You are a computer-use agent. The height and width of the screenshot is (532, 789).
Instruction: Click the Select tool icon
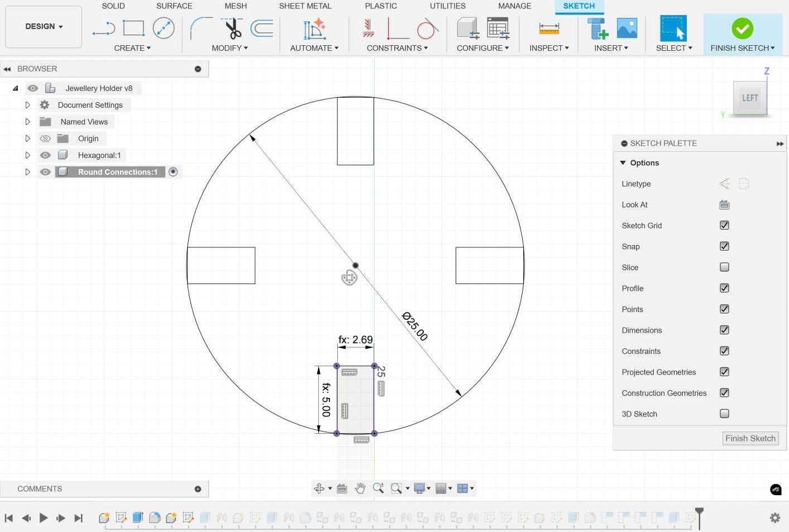(673, 28)
